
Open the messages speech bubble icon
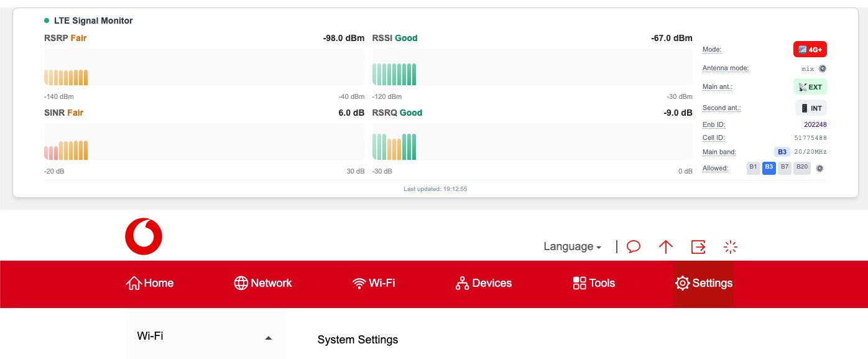tap(634, 247)
